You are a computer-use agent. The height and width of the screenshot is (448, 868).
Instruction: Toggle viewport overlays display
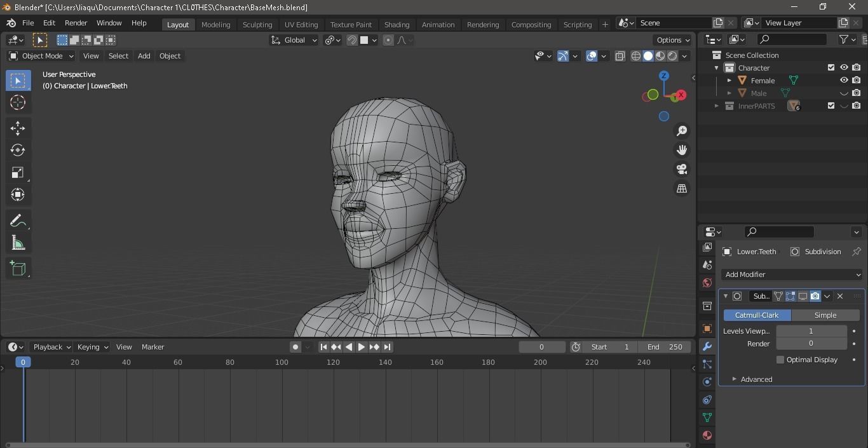[x=592, y=56]
